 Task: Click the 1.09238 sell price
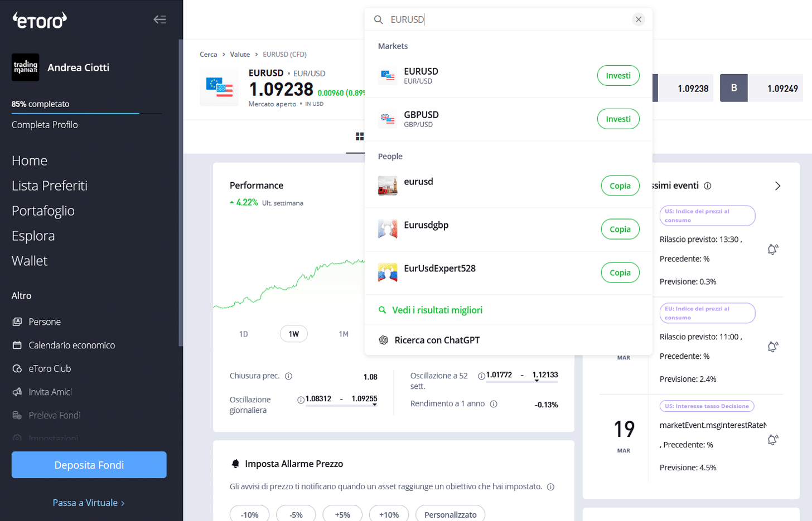(x=693, y=89)
